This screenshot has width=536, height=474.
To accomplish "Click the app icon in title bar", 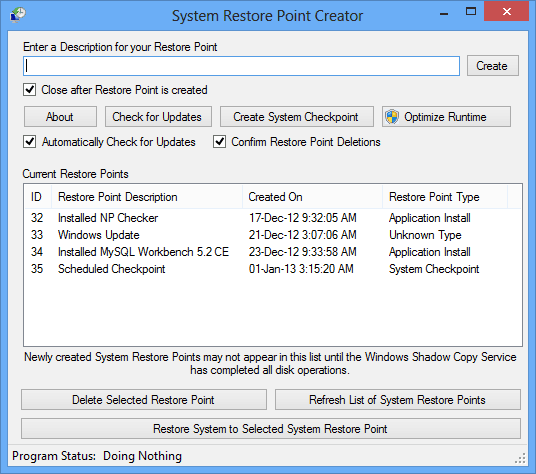I will (18, 15).
